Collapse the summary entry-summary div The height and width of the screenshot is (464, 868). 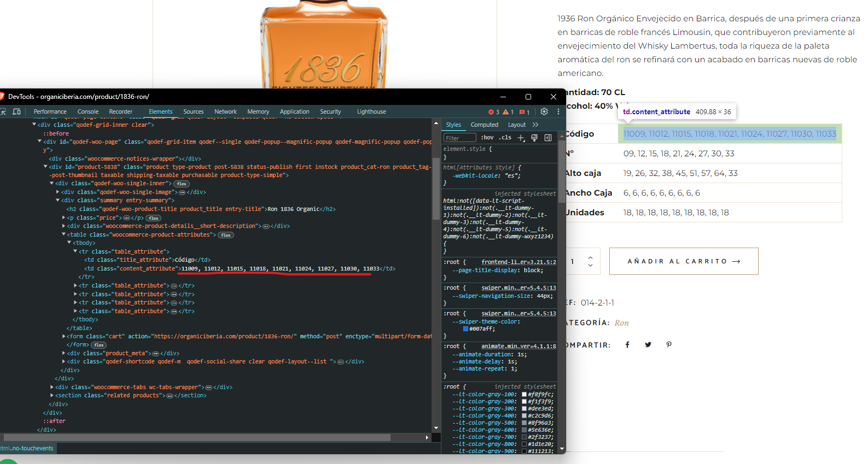pyautogui.click(x=57, y=201)
